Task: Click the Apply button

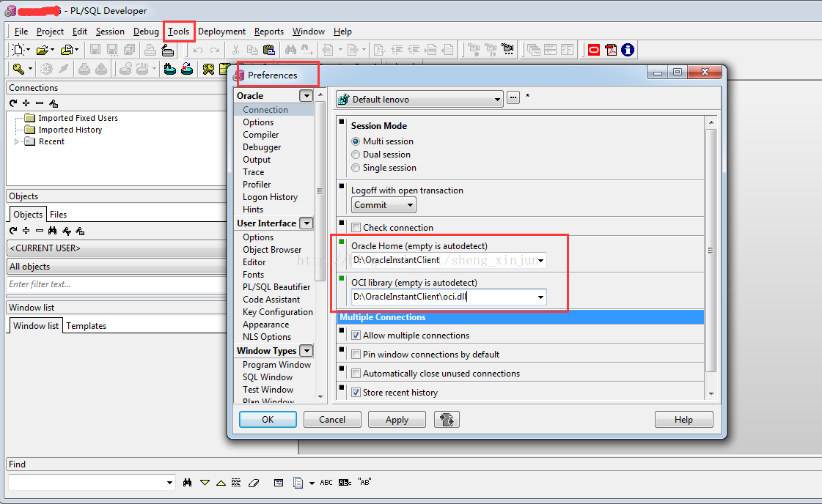Action: (x=397, y=420)
